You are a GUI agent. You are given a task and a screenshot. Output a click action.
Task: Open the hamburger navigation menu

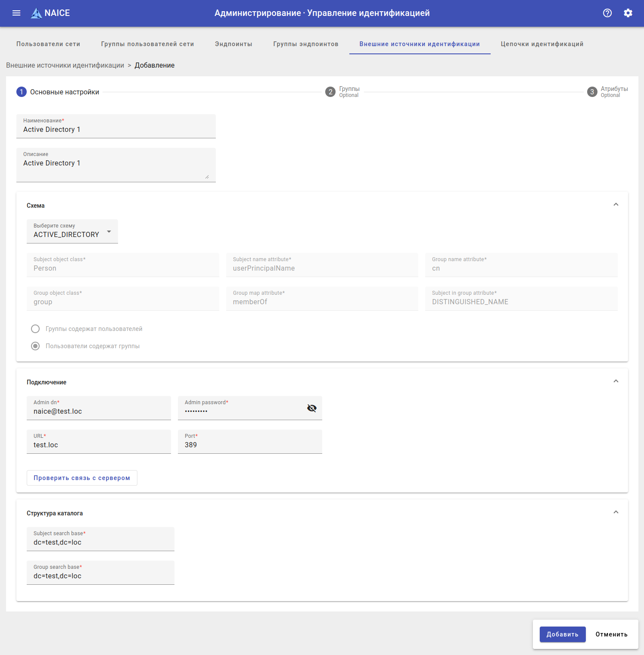[16, 13]
